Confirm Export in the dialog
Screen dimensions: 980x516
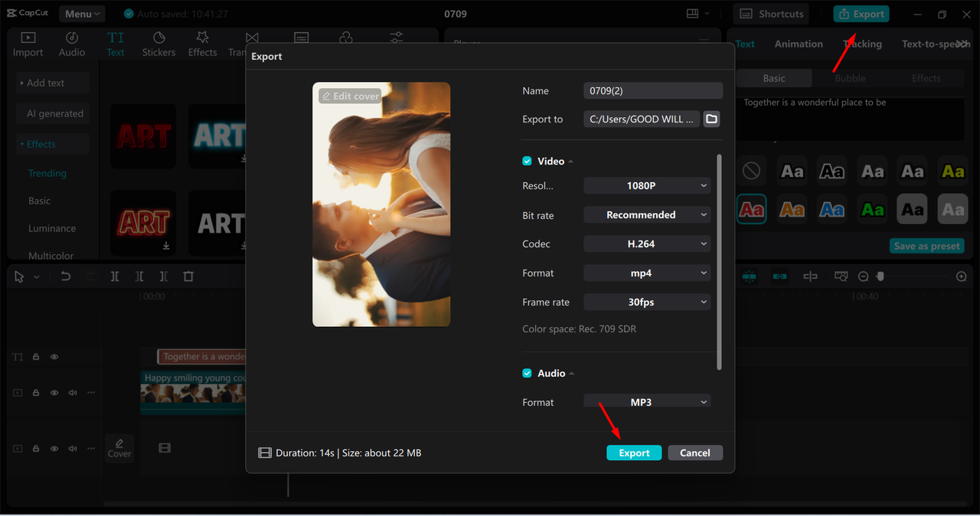(634, 452)
